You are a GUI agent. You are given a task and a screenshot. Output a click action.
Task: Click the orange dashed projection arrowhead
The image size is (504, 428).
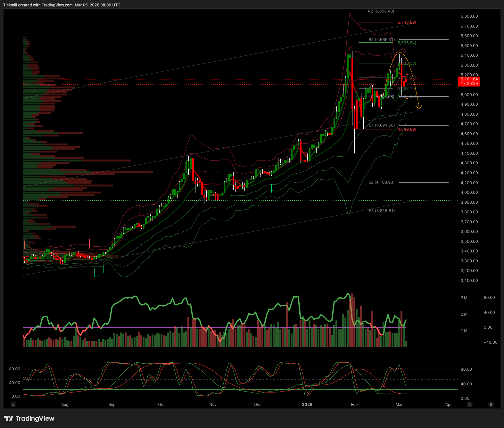418,107
